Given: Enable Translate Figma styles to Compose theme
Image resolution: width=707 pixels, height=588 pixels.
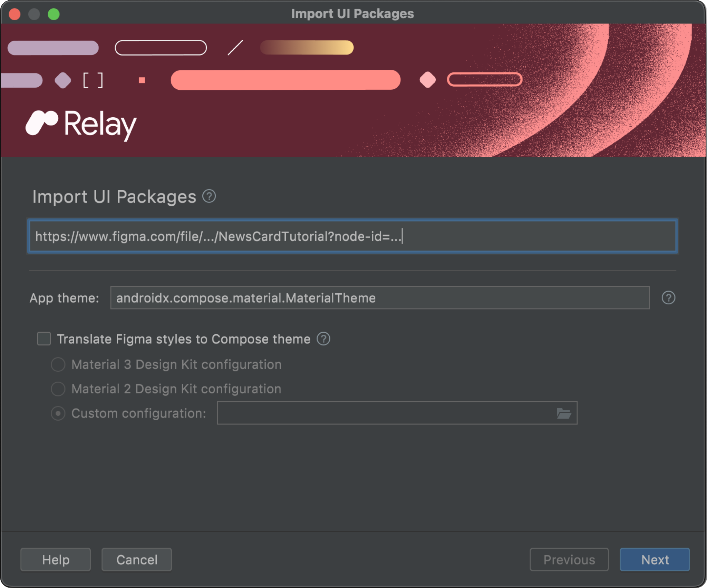Looking at the screenshot, I should (x=46, y=339).
